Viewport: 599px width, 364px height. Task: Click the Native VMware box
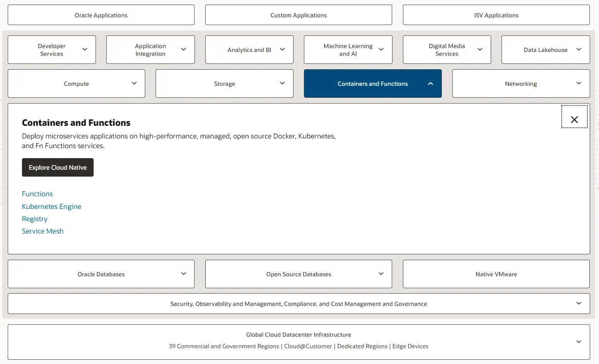point(496,274)
